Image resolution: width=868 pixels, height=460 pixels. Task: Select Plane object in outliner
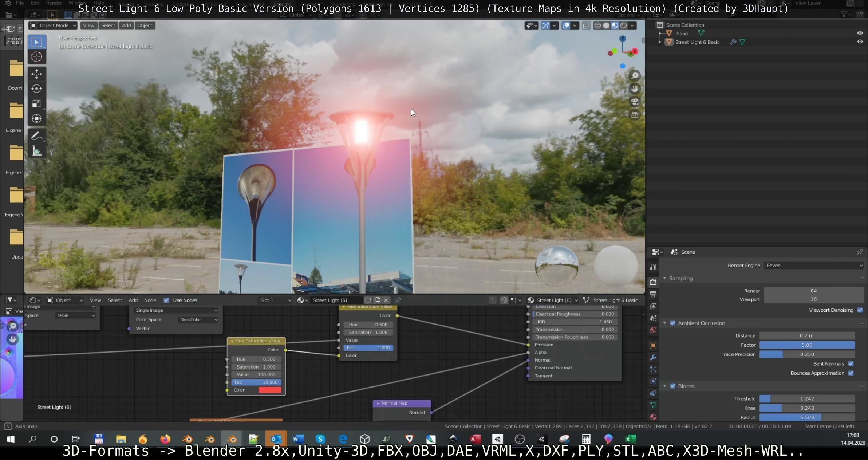point(681,34)
